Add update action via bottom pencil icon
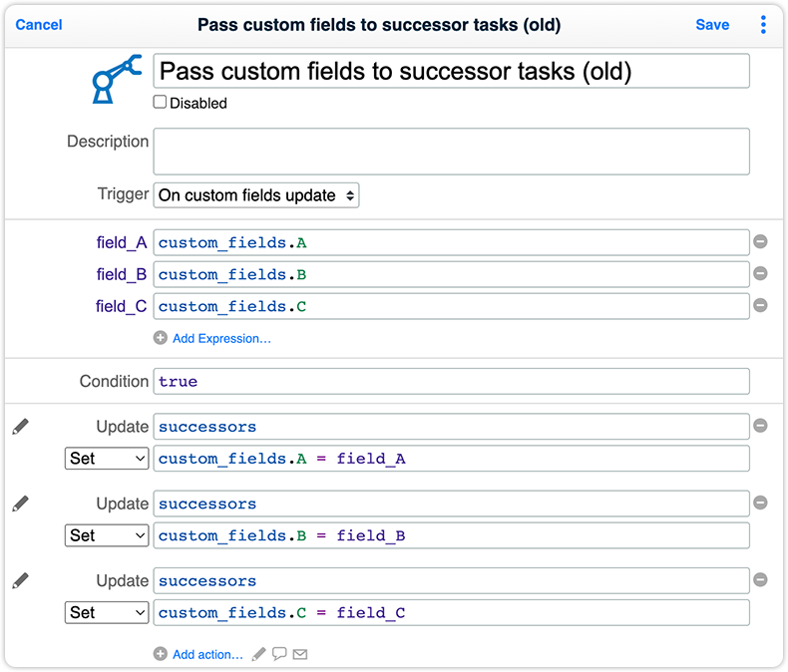Viewport: 788px width, 672px height. click(x=258, y=654)
